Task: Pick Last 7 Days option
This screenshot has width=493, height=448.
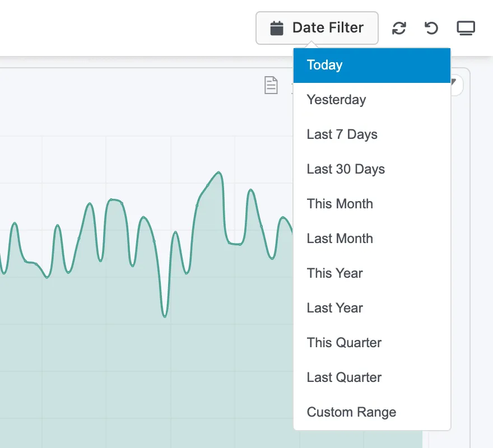Action: click(x=372, y=134)
